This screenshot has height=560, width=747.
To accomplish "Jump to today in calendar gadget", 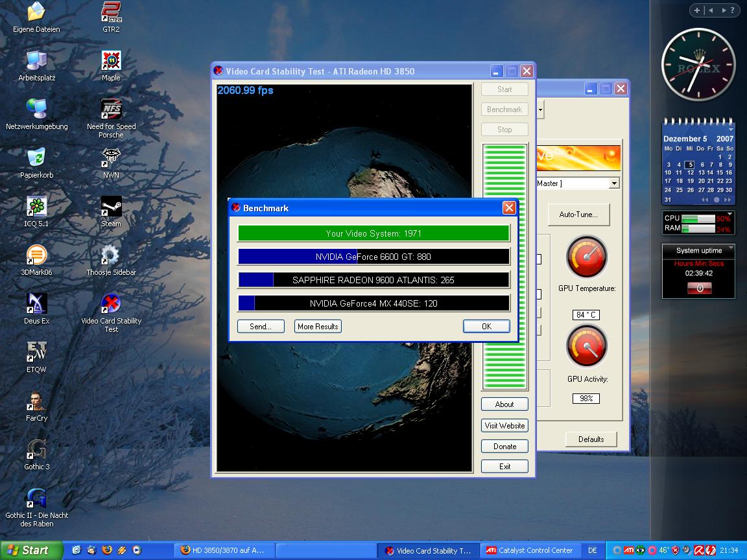I will click(716, 200).
